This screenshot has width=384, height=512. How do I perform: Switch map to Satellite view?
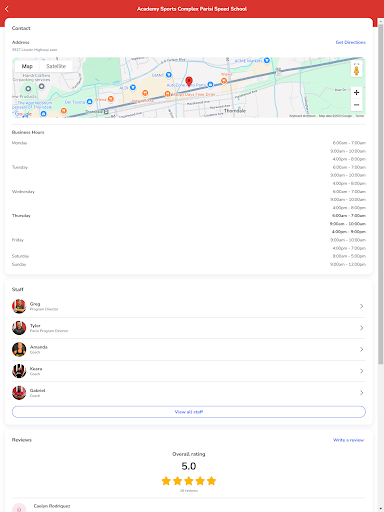(x=56, y=66)
